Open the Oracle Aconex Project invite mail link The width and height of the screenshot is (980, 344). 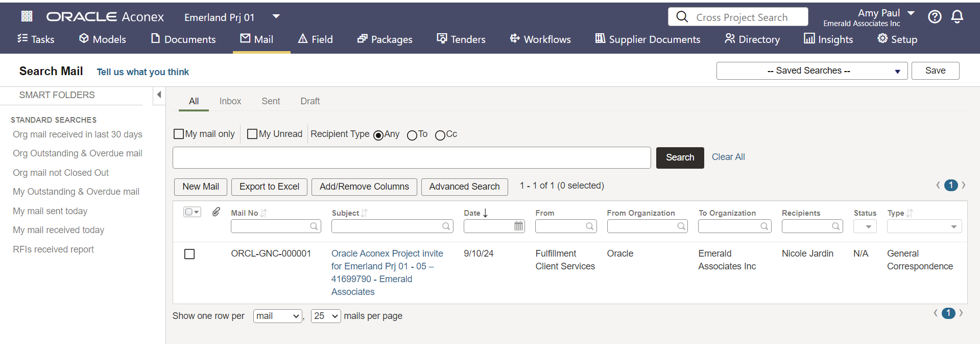point(387,254)
